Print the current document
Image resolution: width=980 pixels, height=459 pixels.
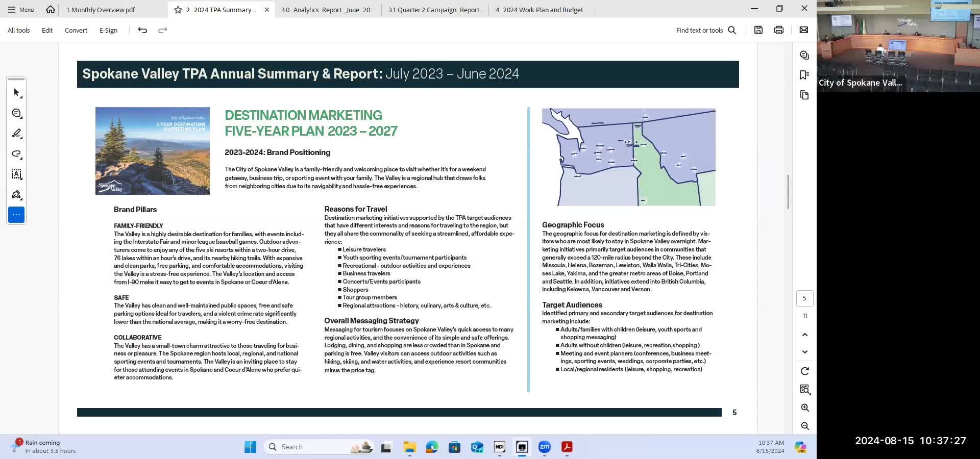779,30
